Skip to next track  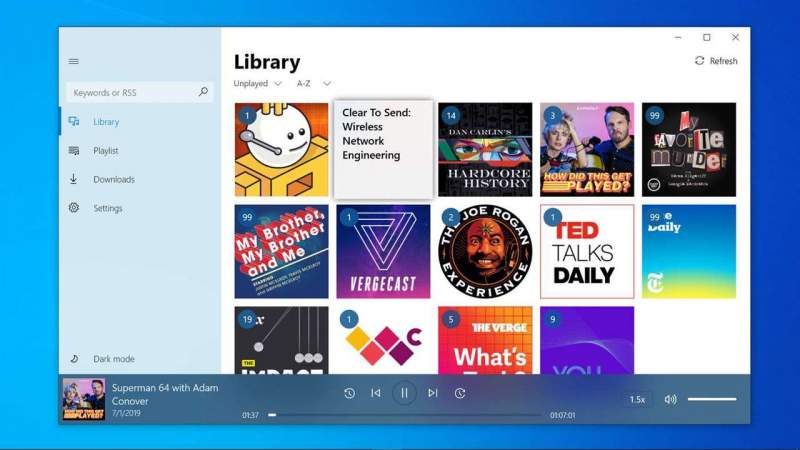(x=433, y=393)
